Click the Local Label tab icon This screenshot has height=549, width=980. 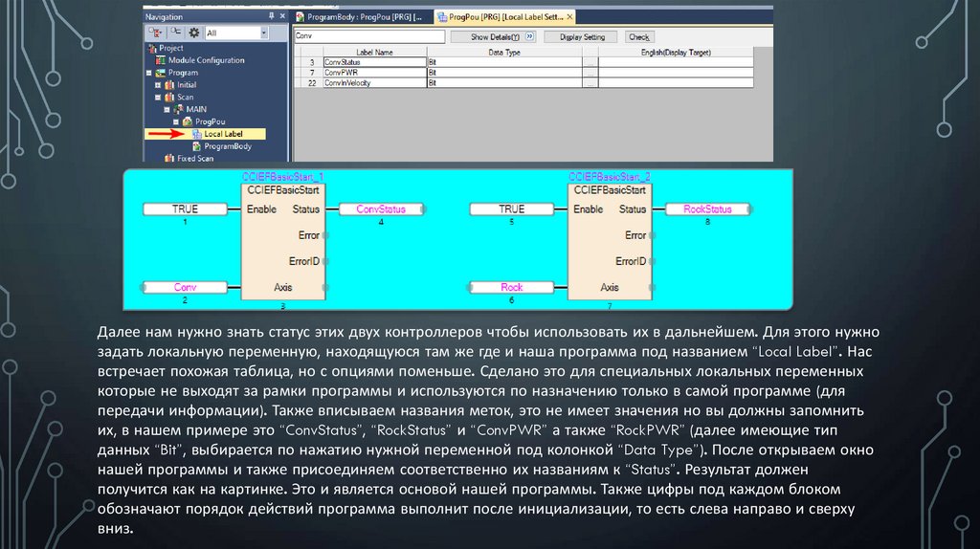pos(442,17)
